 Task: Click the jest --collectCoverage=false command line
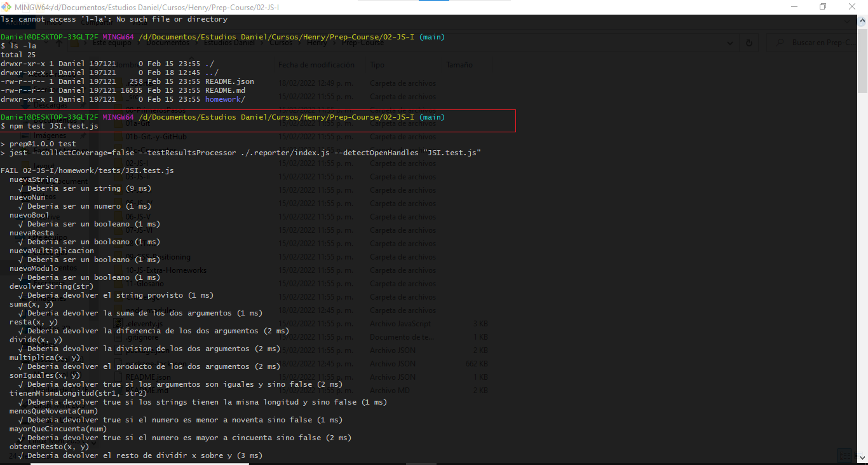[240, 153]
